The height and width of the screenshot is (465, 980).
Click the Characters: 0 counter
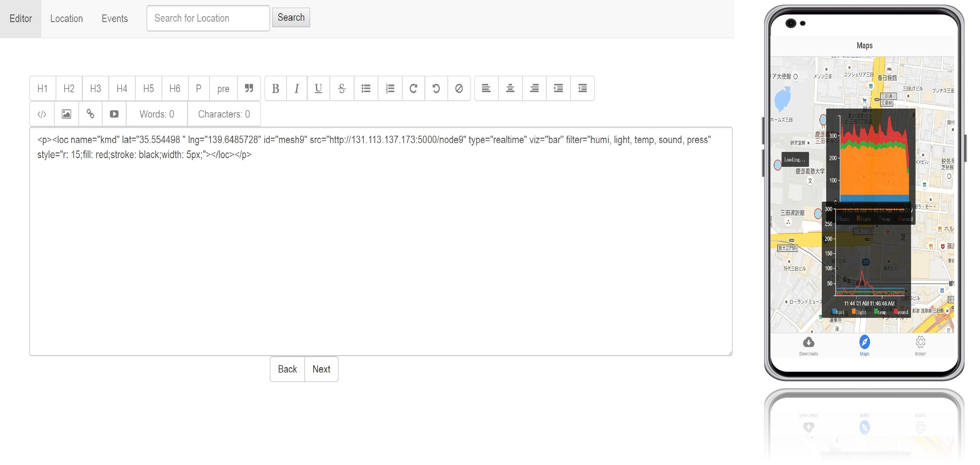click(224, 114)
